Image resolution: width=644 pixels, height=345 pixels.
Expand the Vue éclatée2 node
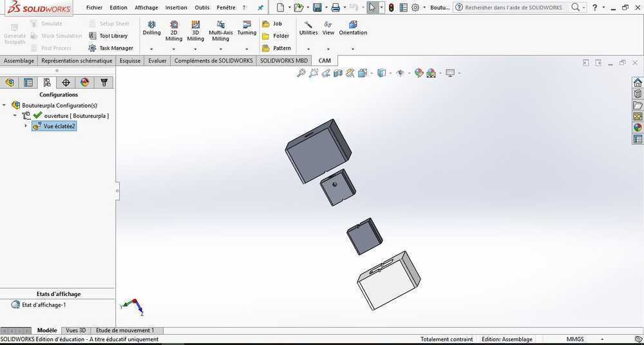[26, 126]
